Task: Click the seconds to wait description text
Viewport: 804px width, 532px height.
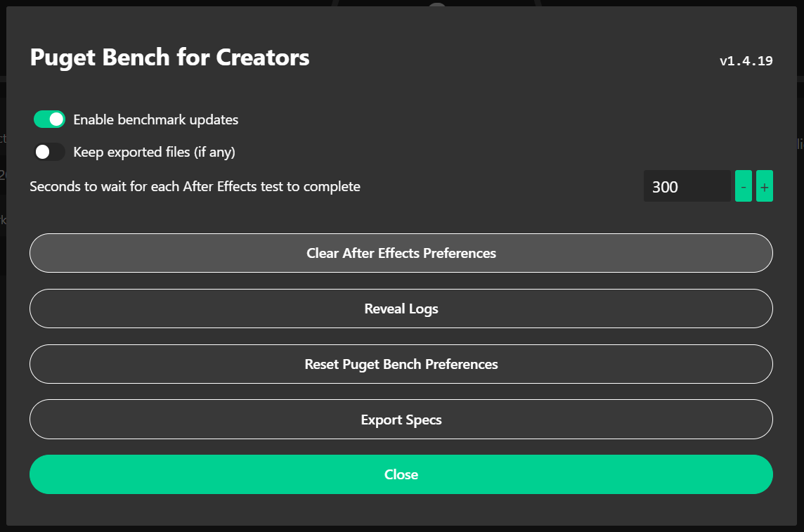Action: tap(195, 186)
